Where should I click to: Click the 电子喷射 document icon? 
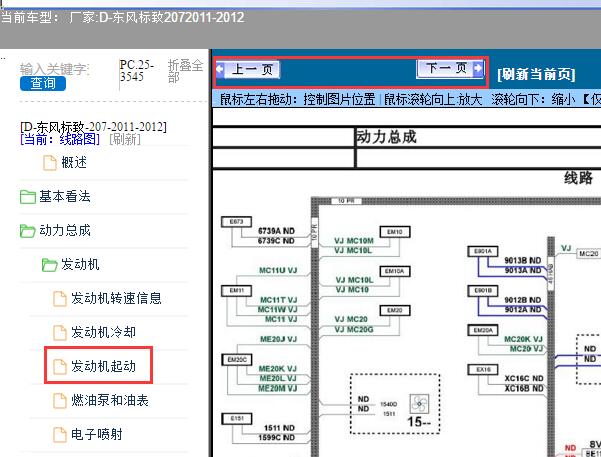point(59,435)
